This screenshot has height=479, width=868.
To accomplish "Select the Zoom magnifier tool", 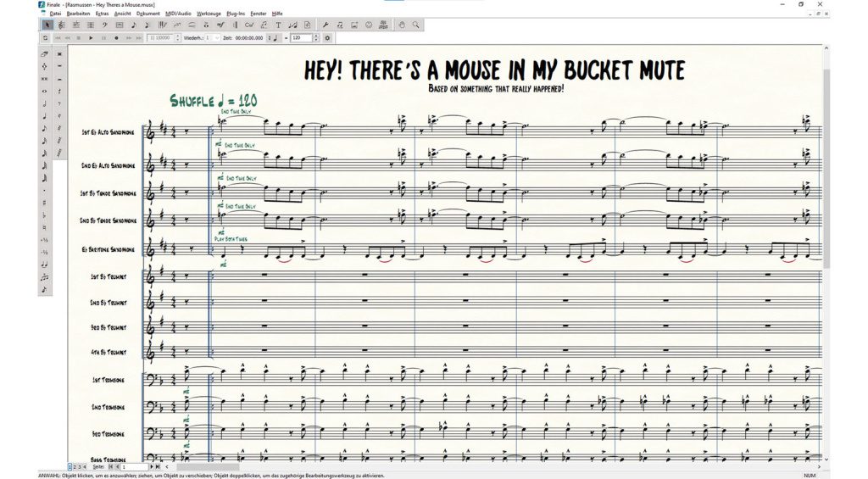I will [x=415, y=25].
